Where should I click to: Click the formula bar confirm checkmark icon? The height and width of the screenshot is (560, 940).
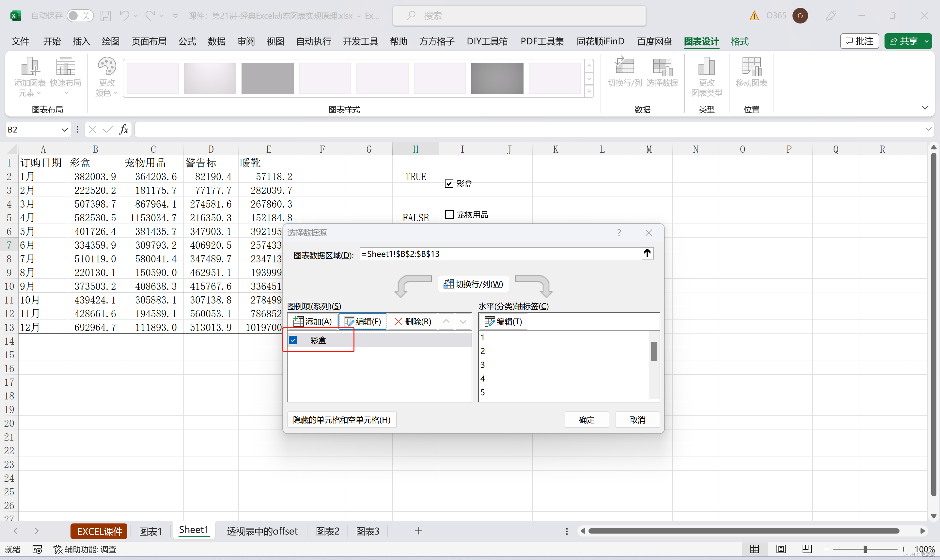pyautogui.click(x=108, y=130)
